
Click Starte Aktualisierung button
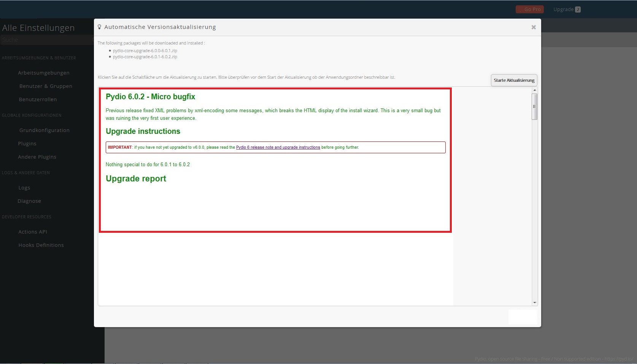click(x=514, y=80)
